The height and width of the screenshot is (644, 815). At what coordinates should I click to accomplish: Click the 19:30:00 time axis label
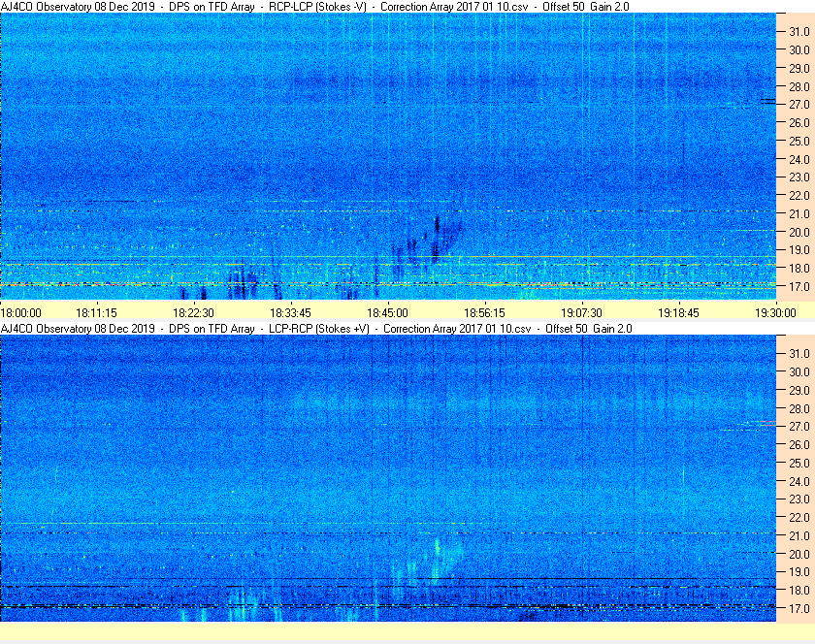pos(775,313)
